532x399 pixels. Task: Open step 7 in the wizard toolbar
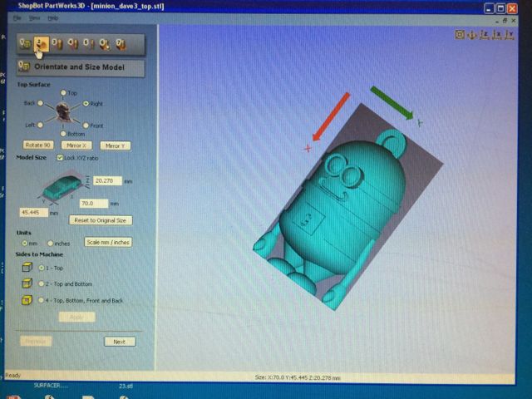pyautogui.click(x=121, y=44)
